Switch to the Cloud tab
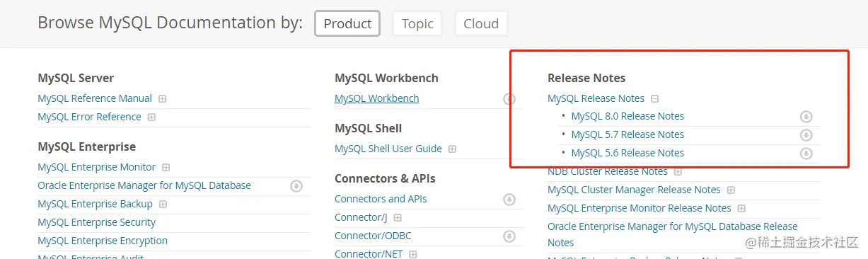The image size is (868, 259). click(x=481, y=23)
